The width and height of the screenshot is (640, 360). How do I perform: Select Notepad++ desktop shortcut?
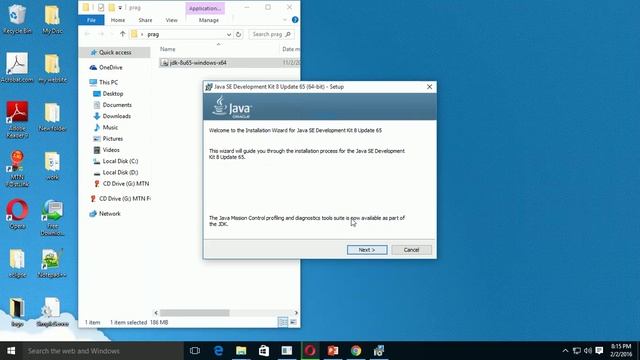[x=52, y=264]
